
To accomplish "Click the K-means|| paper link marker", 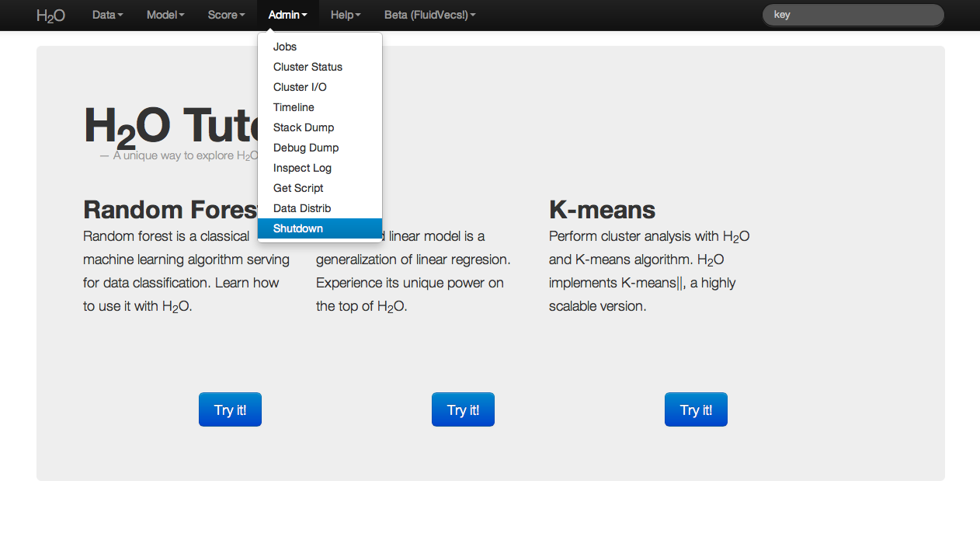I will coord(680,283).
